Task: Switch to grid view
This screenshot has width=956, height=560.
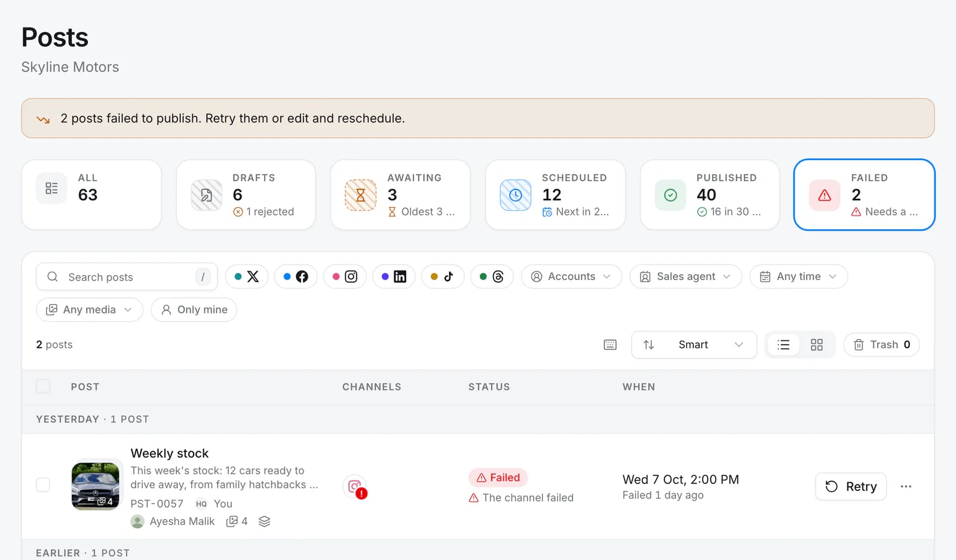Action: click(817, 344)
